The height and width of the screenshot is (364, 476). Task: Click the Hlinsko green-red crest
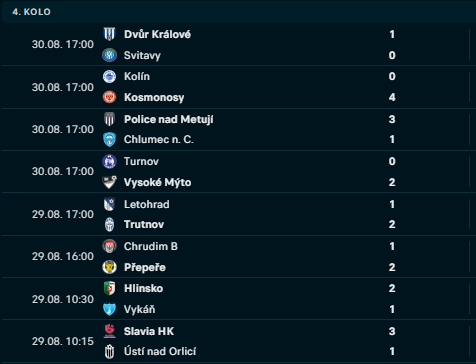[x=109, y=288]
